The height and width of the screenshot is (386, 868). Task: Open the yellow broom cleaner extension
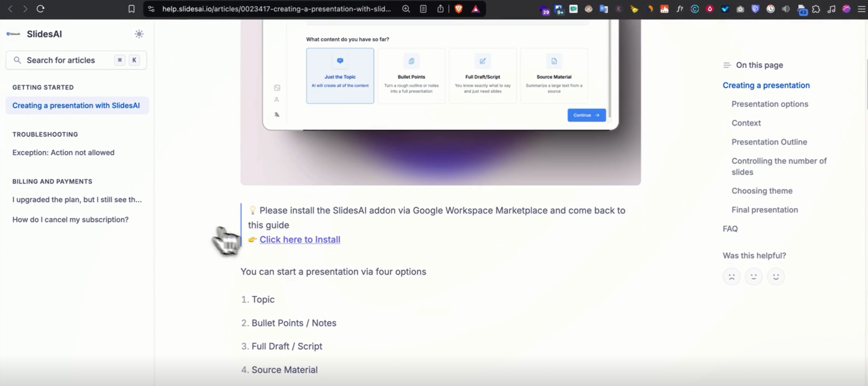point(634,9)
